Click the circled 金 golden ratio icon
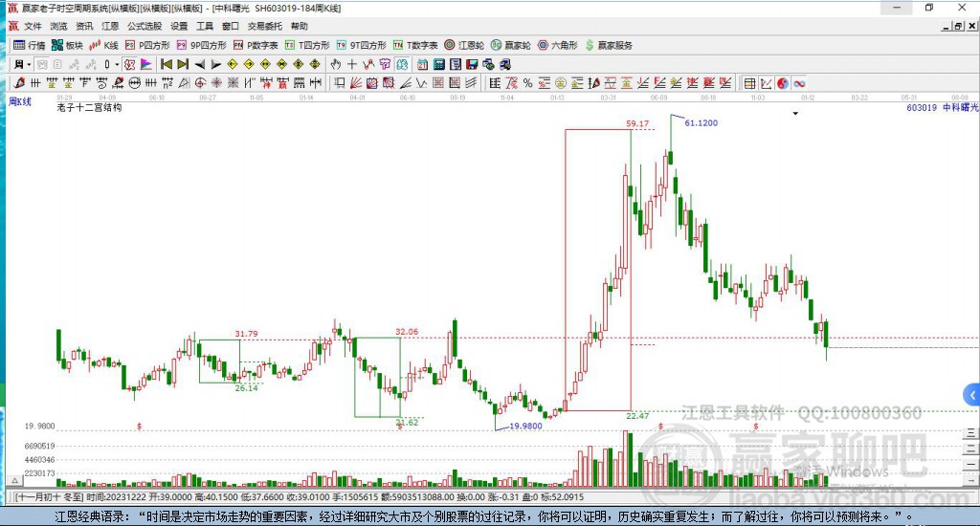 (561, 83)
